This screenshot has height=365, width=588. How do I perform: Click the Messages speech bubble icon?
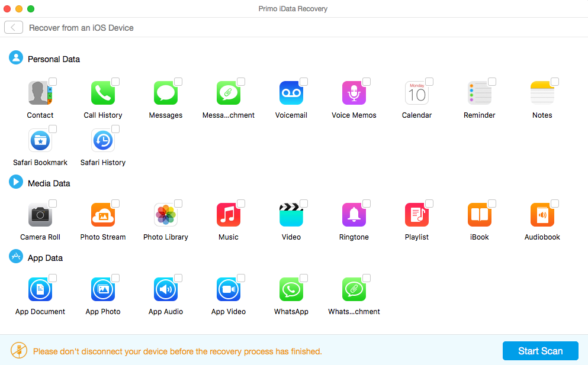[x=165, y=93]
